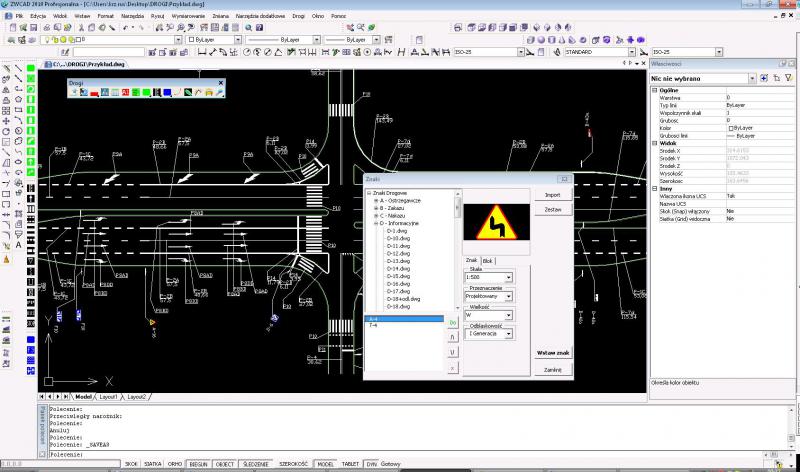The height and width of the screenshot is (472, 800).
Task: Select the linear dimension tool icon
Action: point(202,52)
